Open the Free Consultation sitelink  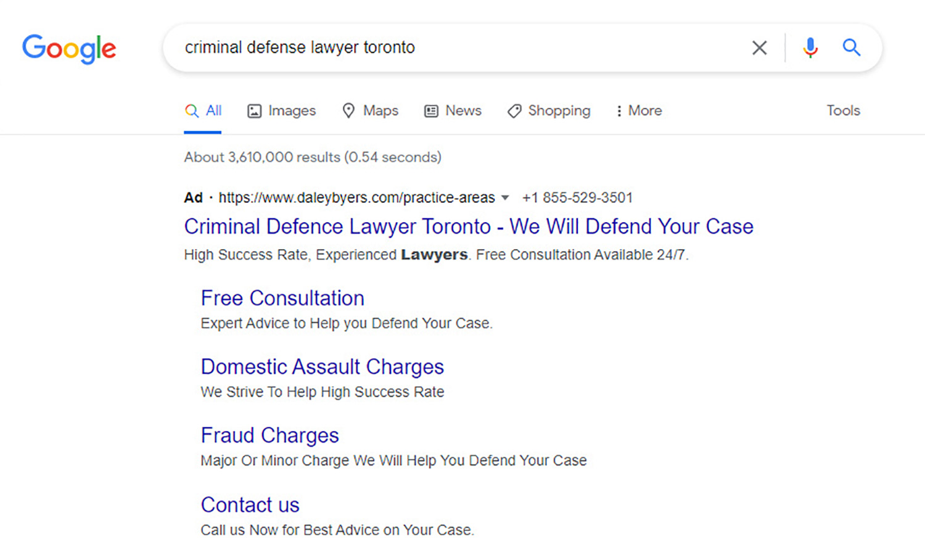point(282,299)
